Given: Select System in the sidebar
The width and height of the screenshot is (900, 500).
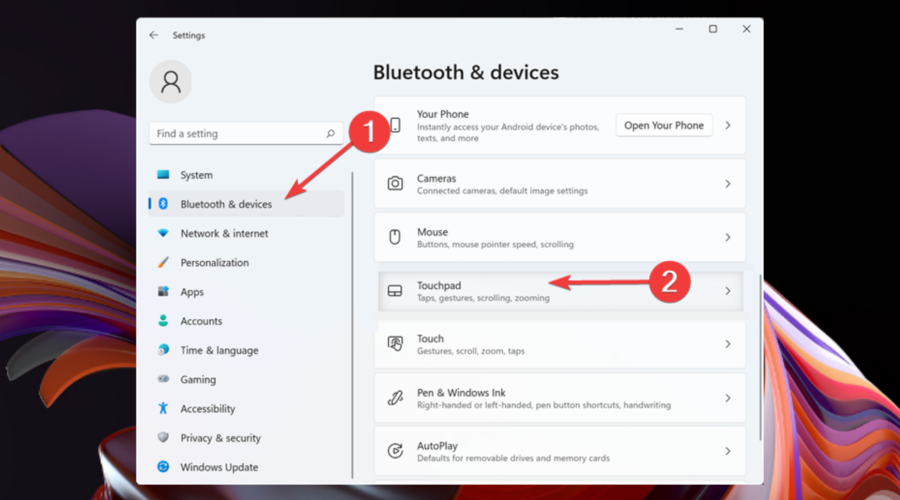Looking at the screenshot, I should coord(246,175).
